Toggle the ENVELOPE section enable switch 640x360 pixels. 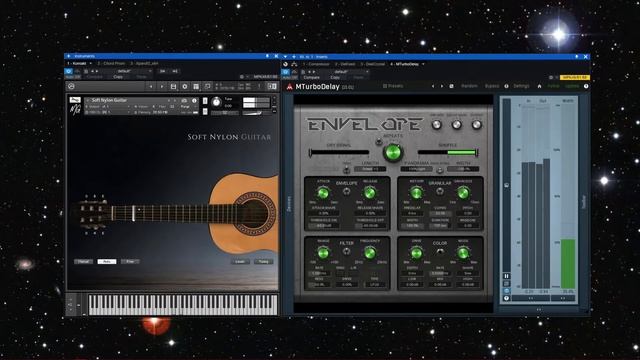tap(346, 191)
